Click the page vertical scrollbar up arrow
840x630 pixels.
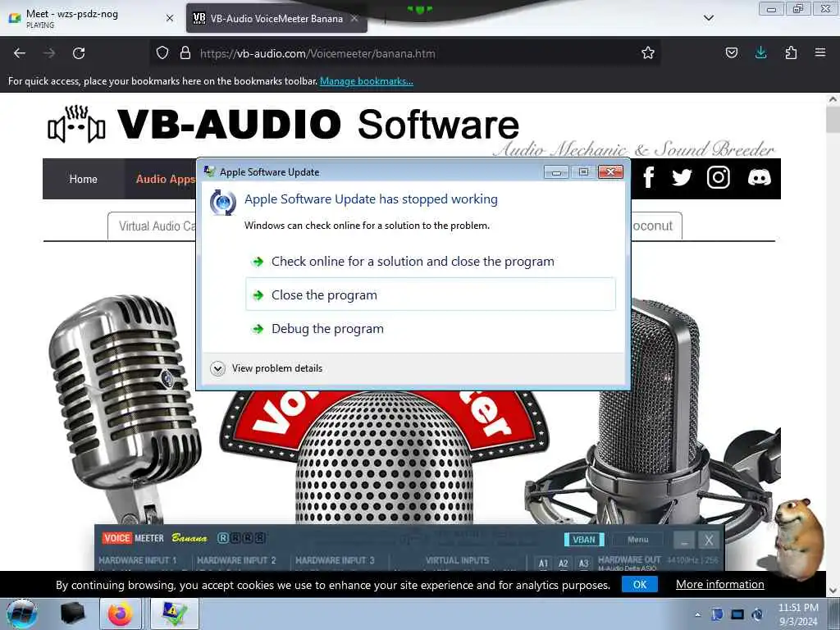click(x=833, y=99)
